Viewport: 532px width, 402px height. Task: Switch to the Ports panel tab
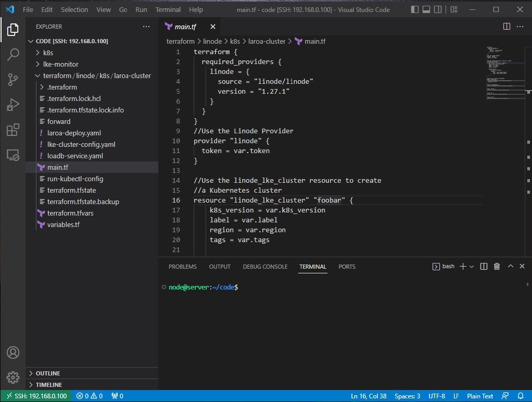347,267
